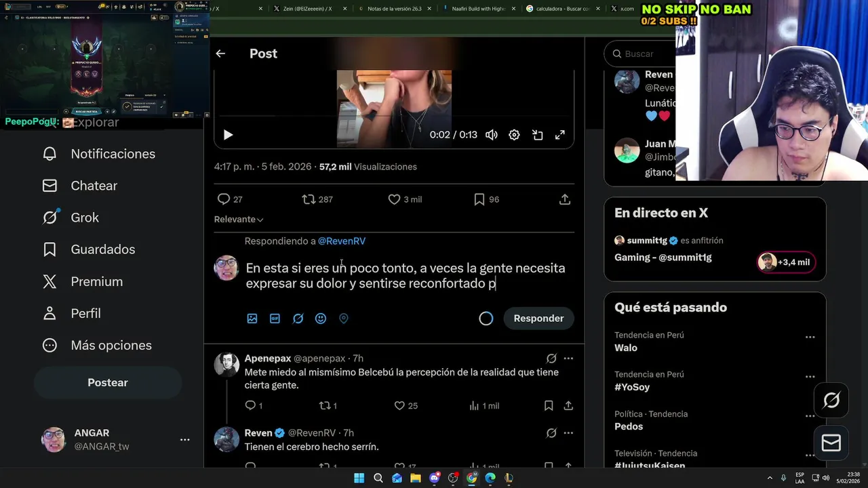Screen dimensions: 868x488
Task: Open more options for Walo trend
Action: 810,337
